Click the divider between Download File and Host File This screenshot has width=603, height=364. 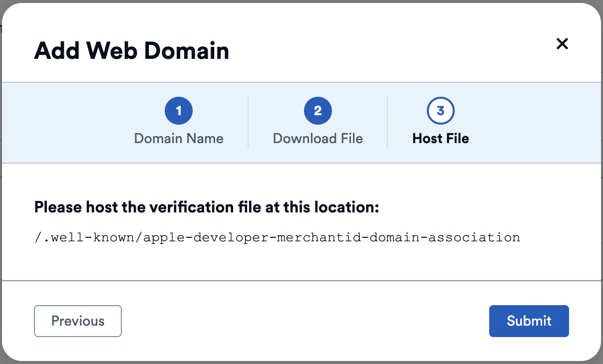coord(387,122)
